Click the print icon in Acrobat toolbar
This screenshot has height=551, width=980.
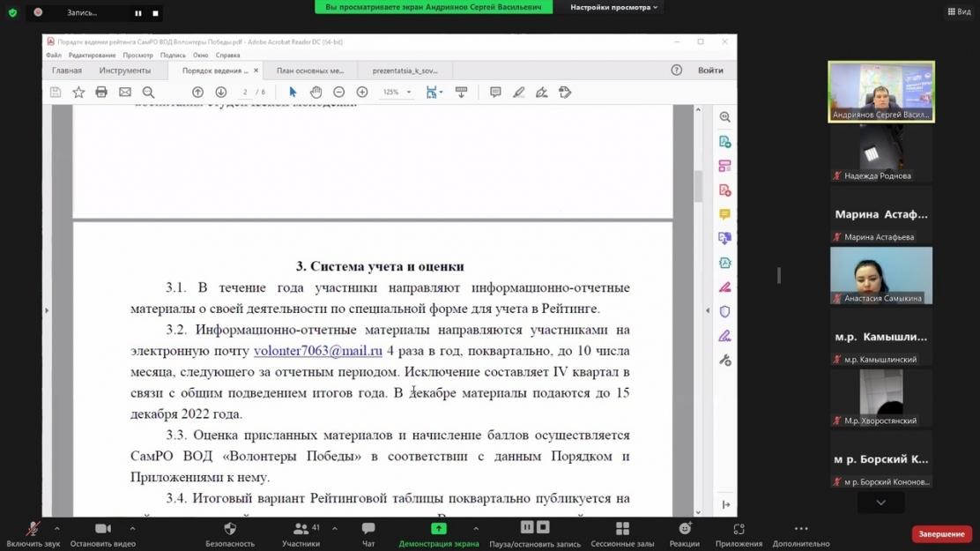point(101,93)
